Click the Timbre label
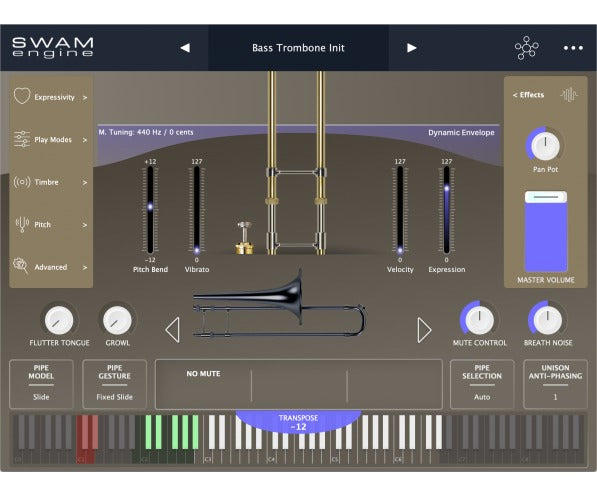This screenshot has height=497, width=597. (46, 182)
